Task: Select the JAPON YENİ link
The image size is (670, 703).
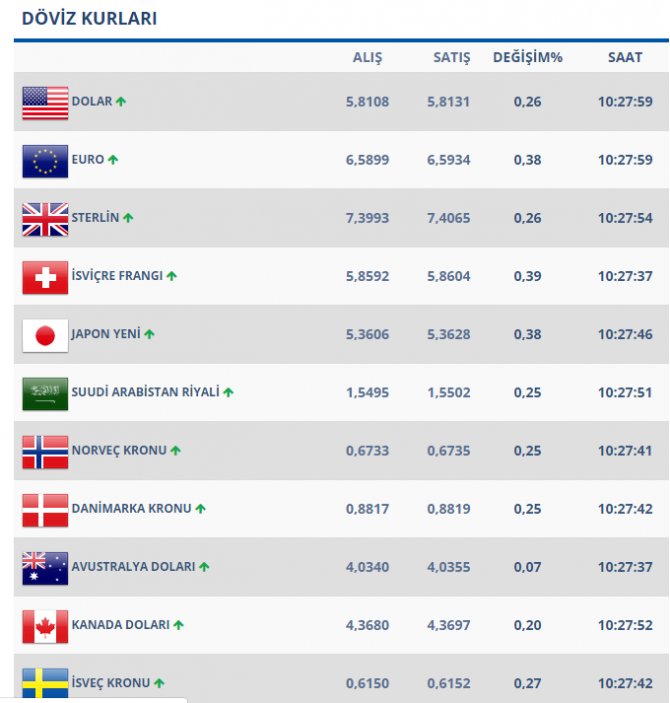Action: click(106, 334)
